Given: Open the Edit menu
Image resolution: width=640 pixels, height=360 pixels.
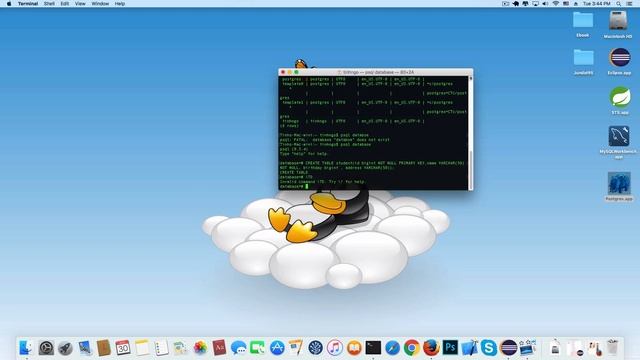Looking at the screenshot, I should pyautogui.click(x=64, y=4).
